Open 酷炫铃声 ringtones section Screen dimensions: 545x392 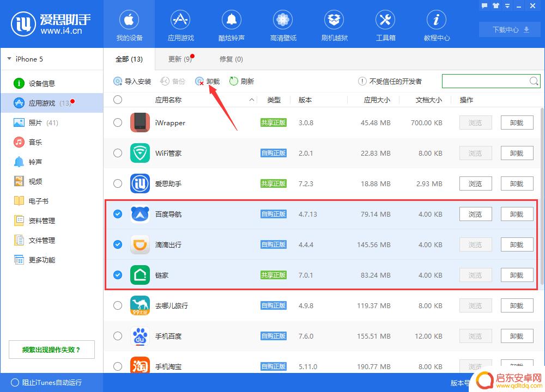coord(232,24)
